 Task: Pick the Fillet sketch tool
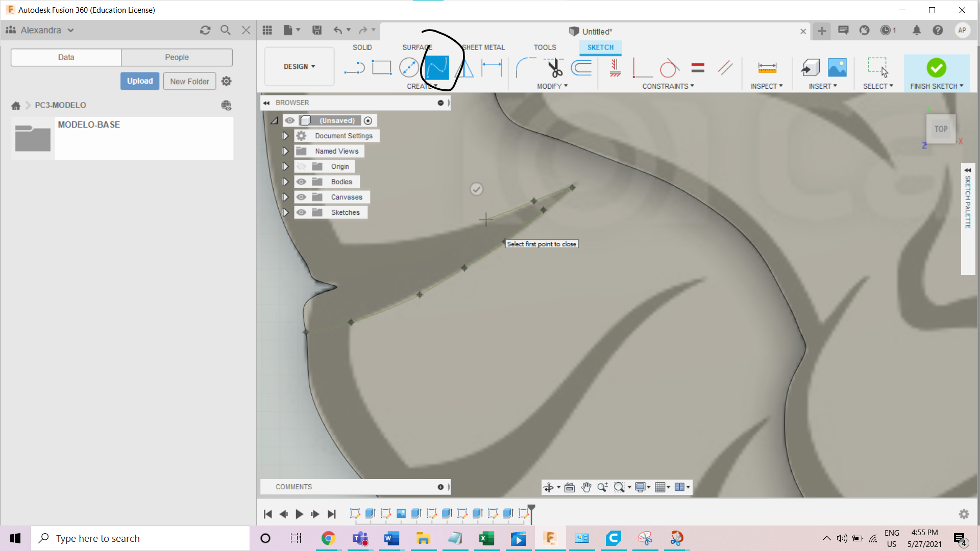click(x=525, y=67)
